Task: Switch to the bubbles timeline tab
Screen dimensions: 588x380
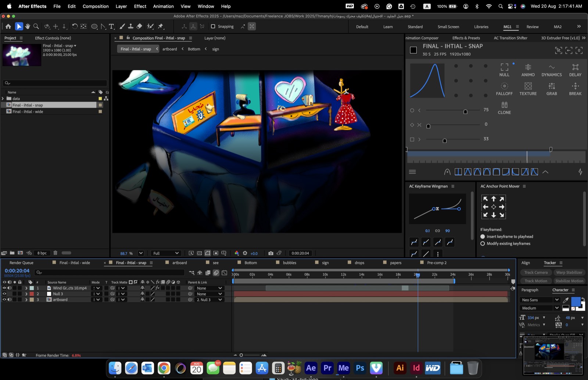Action: click(x=290, y=263)
